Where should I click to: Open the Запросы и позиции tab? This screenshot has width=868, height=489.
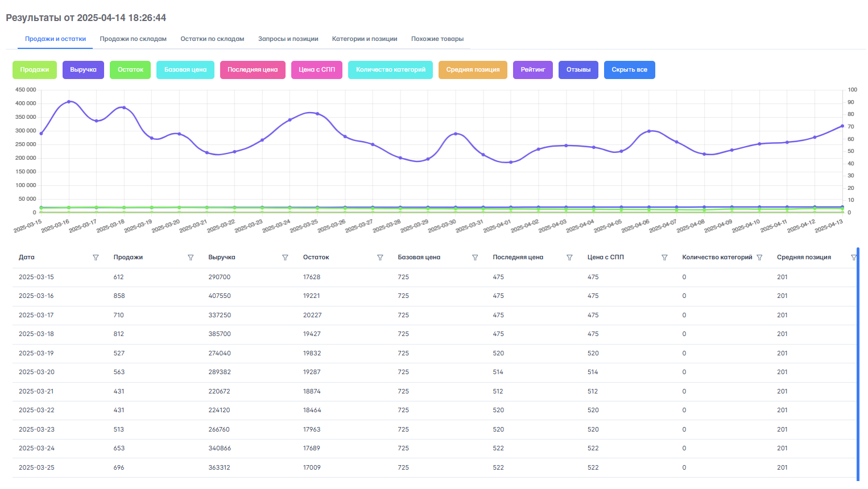coord(288,39)
